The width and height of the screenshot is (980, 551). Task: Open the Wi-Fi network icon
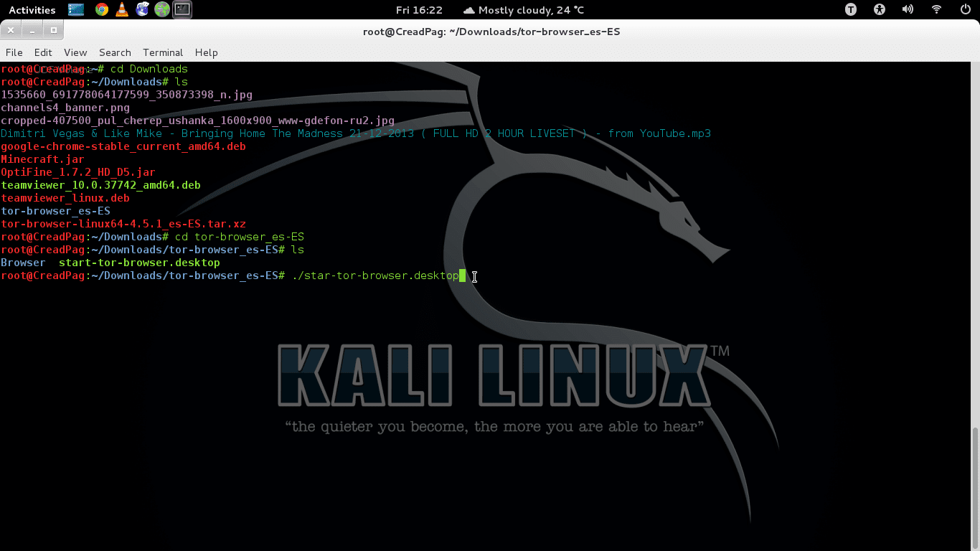coord(936,10)
